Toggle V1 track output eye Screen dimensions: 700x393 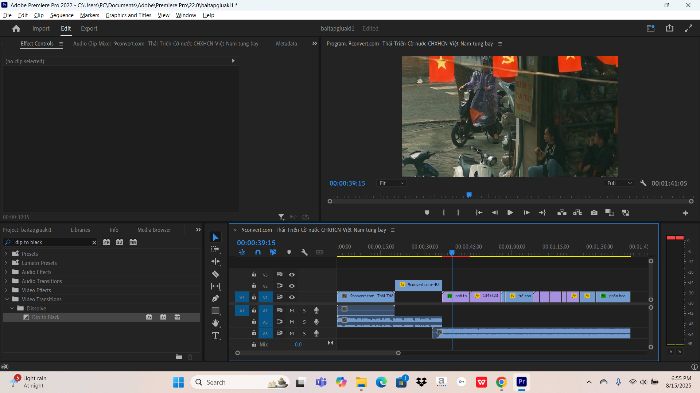292,297
